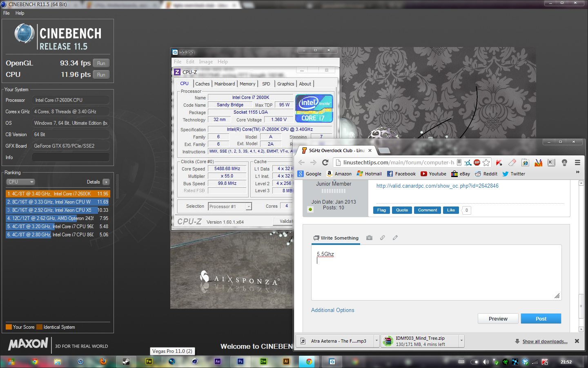Open the CPU ranking type dropdown in Cinebench

20,182
